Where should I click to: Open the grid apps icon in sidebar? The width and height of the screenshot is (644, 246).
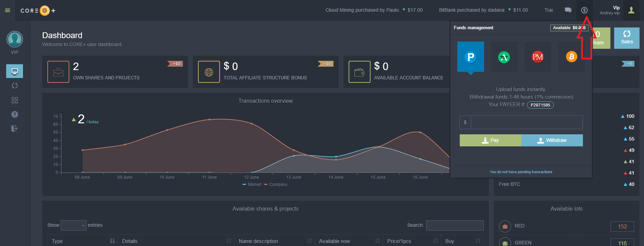[14, 100]
